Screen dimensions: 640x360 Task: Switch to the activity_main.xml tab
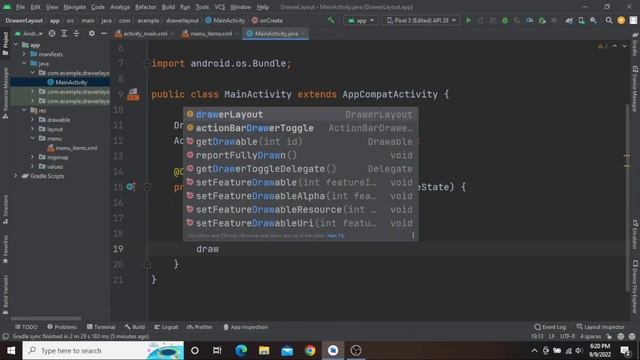tap(145, 33)
